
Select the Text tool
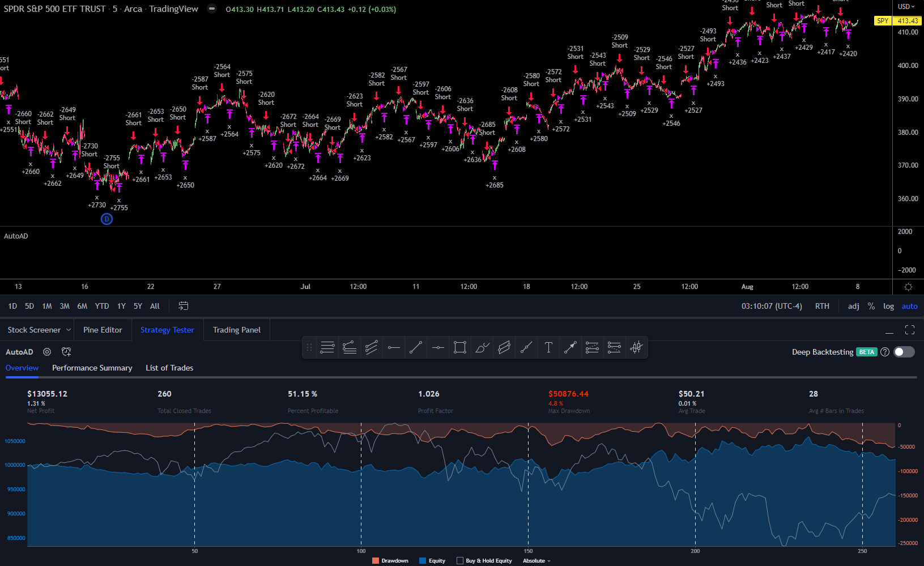point(548,347)
